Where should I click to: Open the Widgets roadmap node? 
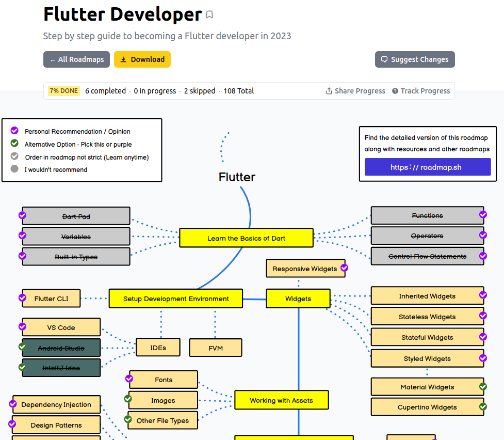tap(298, 298)
